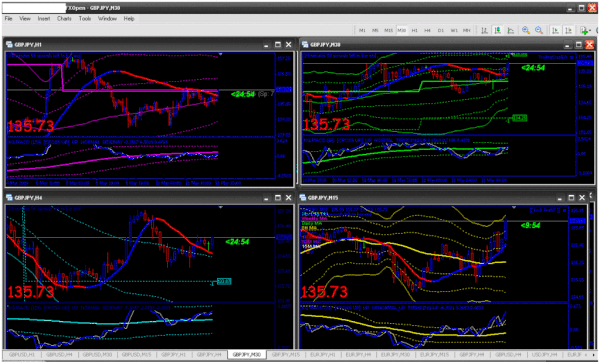Click the chart tabs right arrow
The width and height of the screenshot is (600, 362).
[x=594, y=355]
